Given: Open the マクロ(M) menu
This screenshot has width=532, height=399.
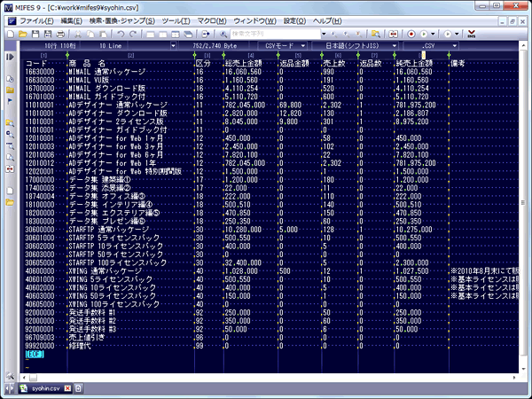Looking at the screenshot, I should tap(213, 19).
